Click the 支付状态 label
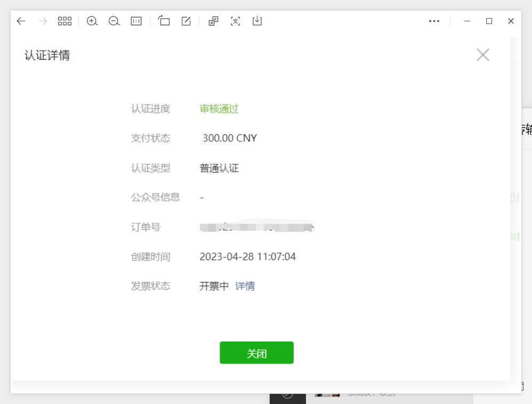 click(151, 138)
